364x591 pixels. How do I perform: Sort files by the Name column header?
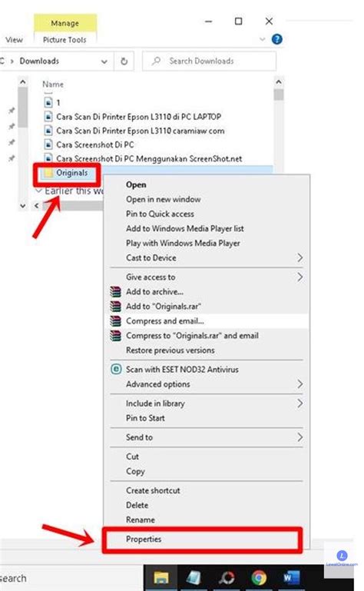coord(53,85)
